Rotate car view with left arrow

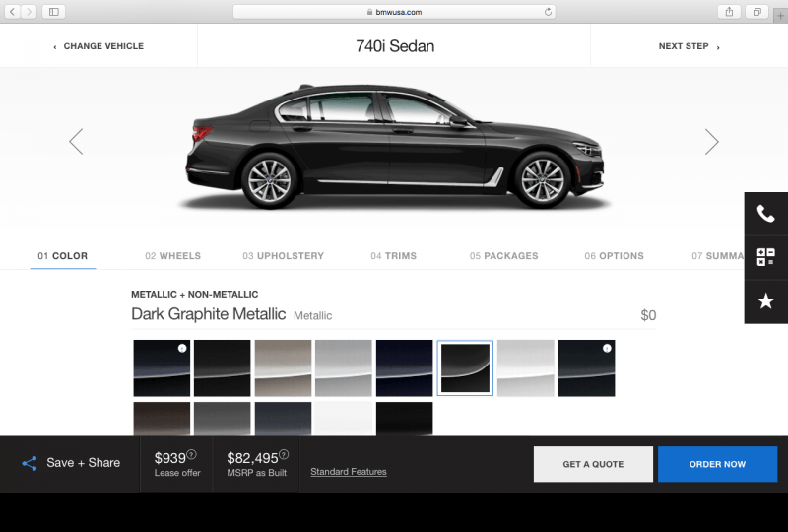tap(76, 142)
